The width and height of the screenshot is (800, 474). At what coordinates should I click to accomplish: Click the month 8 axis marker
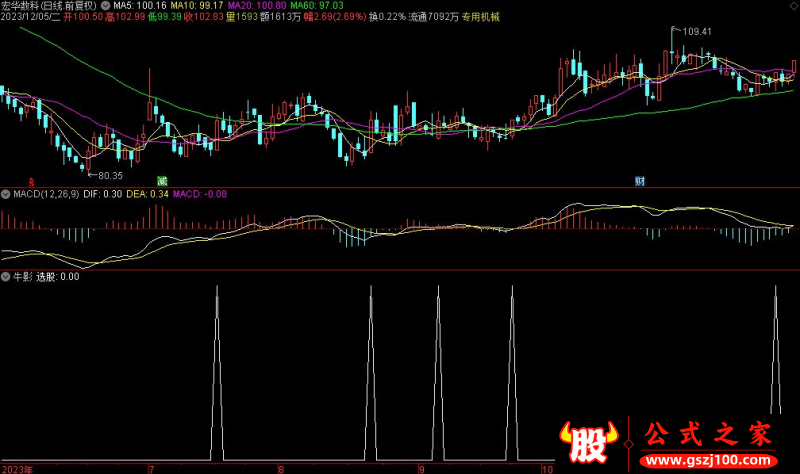pos(281,469)
